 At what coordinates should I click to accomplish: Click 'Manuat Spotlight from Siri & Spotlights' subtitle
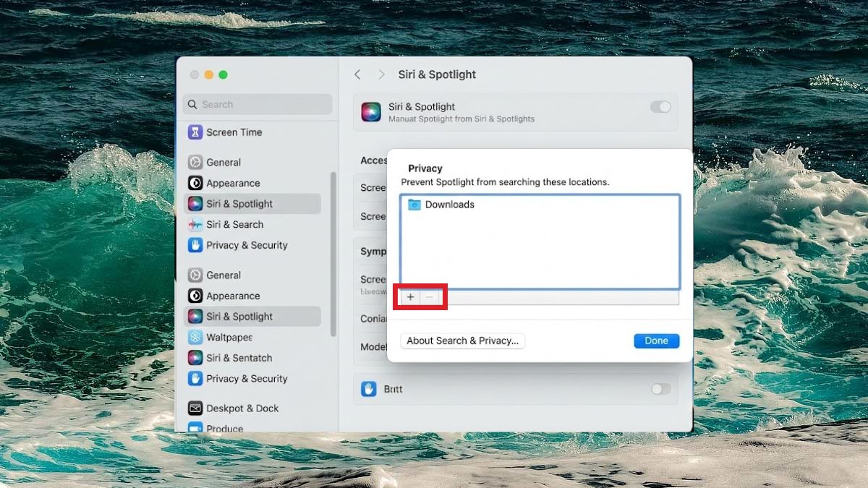tap(461, 119)
